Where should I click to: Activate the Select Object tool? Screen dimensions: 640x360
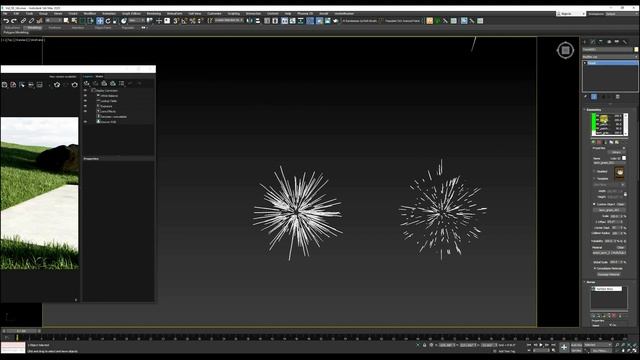pos(66,21)
